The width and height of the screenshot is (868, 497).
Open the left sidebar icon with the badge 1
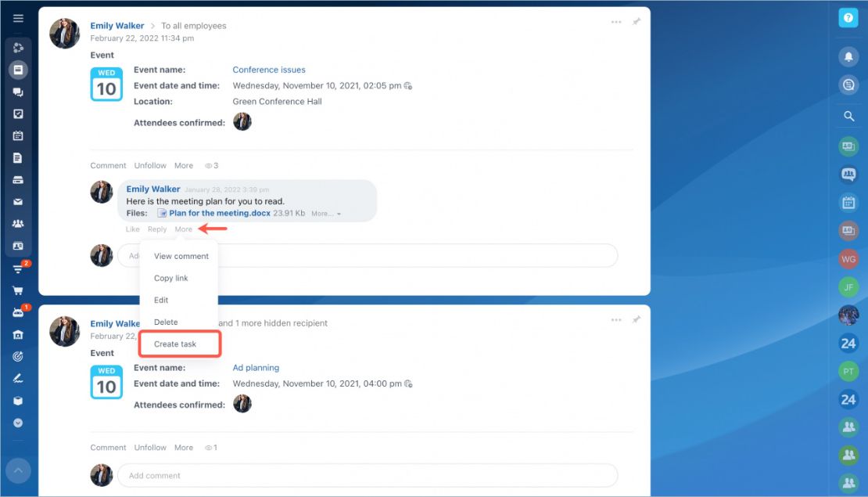click(x=18, y=312)
